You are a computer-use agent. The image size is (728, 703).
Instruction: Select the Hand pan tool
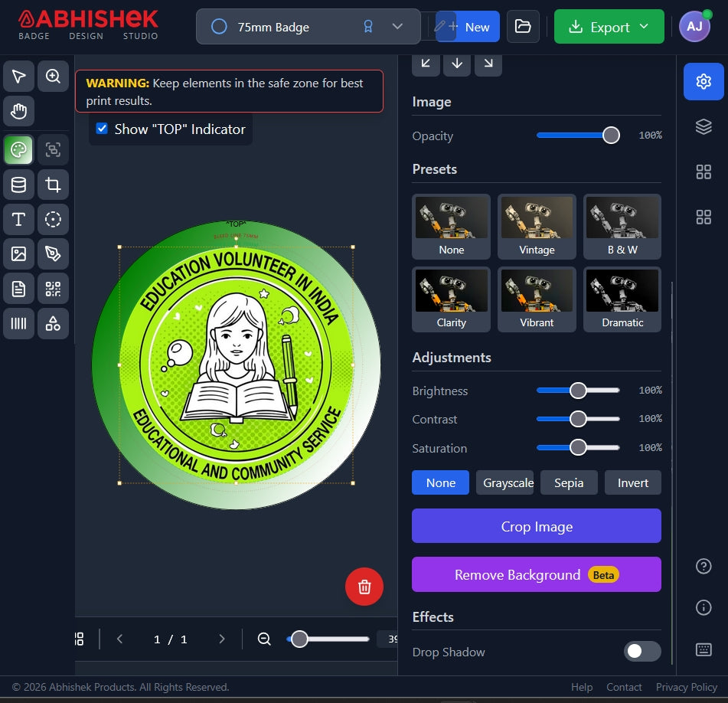point(18,111)
